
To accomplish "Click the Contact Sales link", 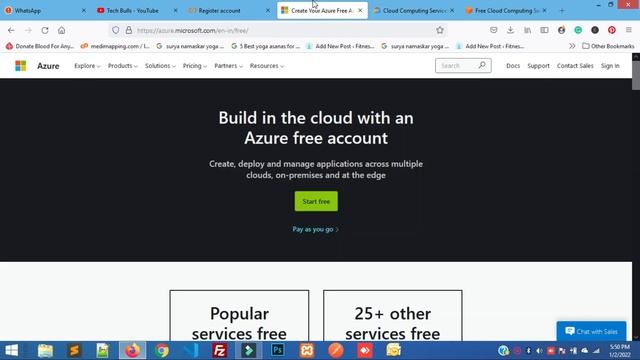I will pos(575,66).
